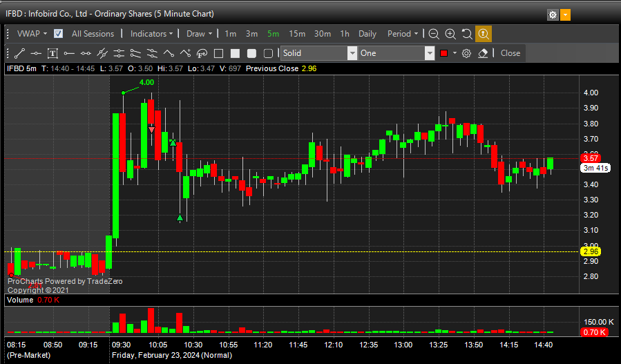Image resolution: width=621 pixels, height=364 pixels.
Task: Select the double horizontal lines tool
Action: point(119,53)
